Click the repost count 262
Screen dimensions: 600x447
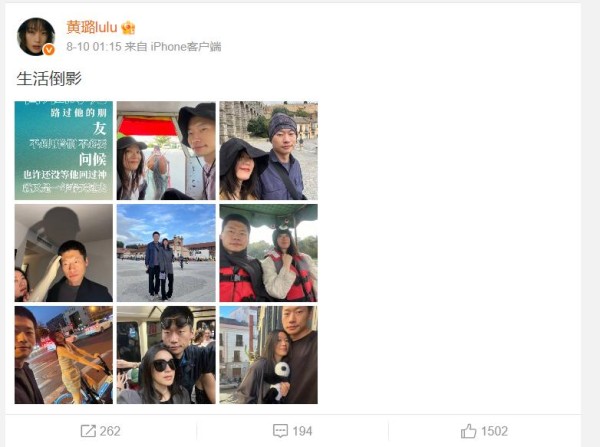tap(110, 431)
